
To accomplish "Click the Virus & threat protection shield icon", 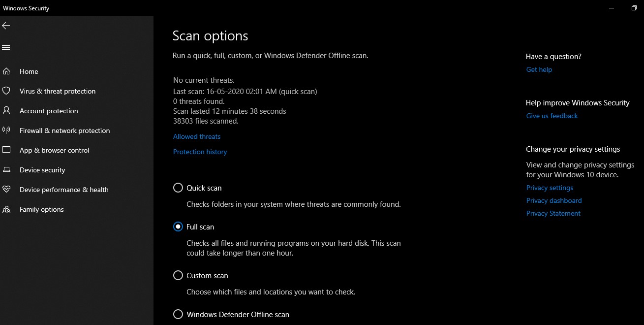I will coord(6,91).
